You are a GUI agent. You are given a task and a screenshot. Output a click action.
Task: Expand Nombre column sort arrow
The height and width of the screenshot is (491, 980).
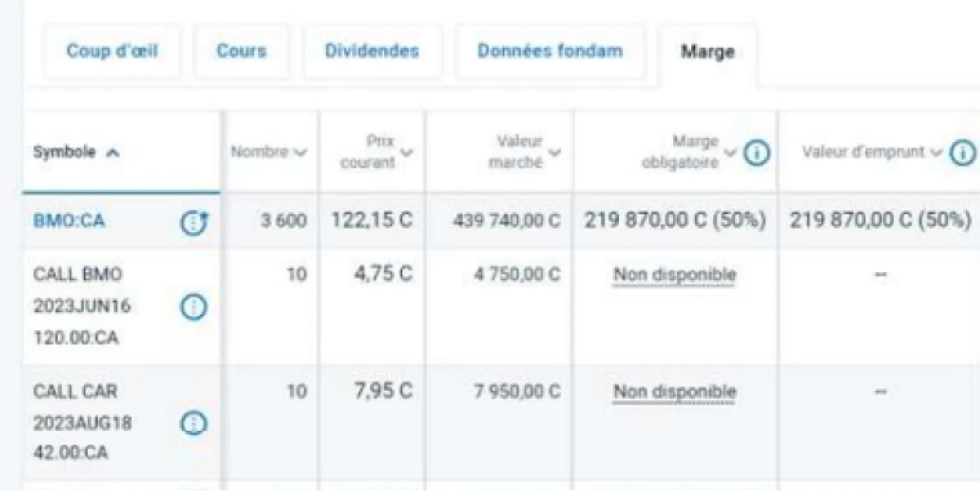pos(299,153)
